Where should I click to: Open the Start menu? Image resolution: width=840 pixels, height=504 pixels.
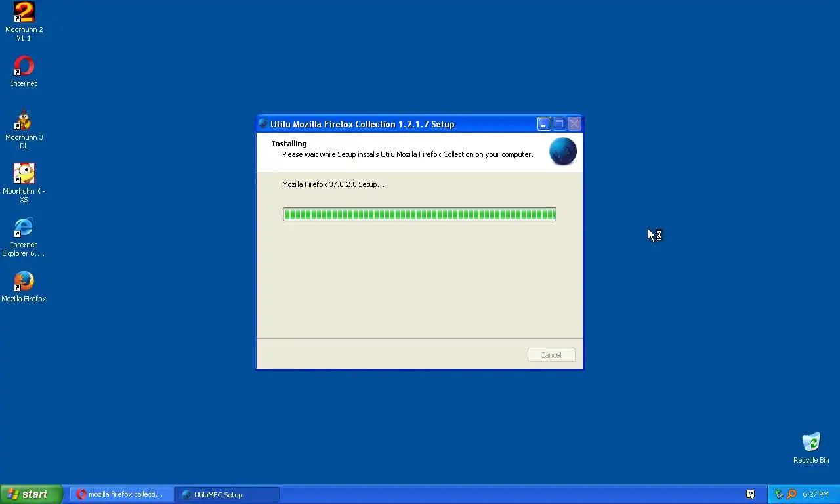click(31, 494)
